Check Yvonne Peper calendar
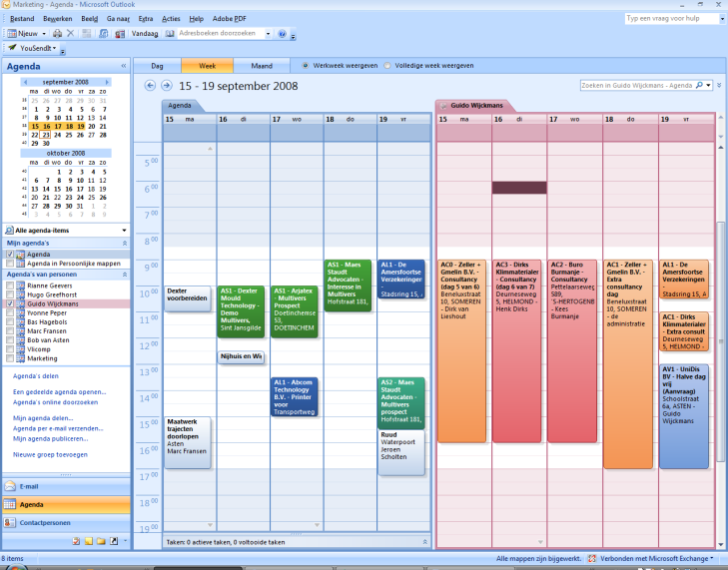Viewport: 728px width, 570px height. [10, 312]
